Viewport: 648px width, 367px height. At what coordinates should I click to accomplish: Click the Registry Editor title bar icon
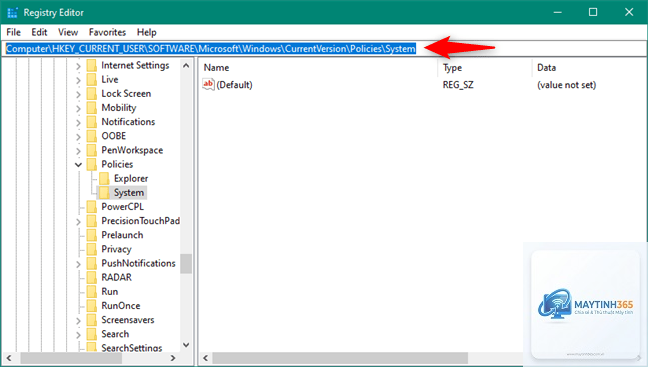click(12, 12)
